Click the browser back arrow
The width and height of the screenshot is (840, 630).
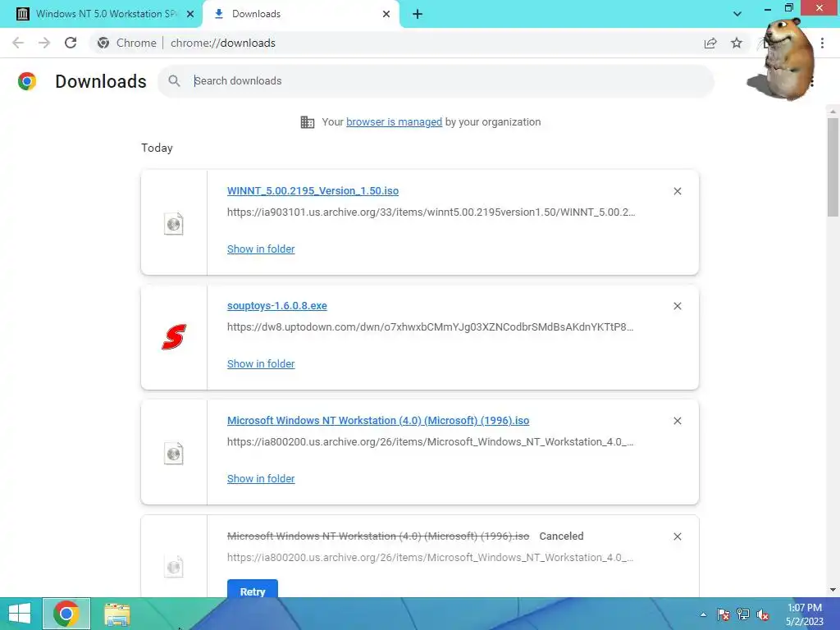tap(18, 43)
